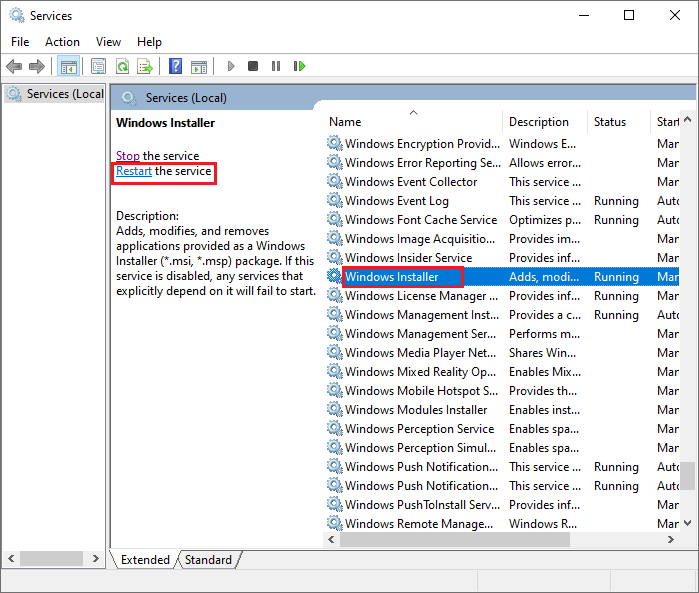Sort by the Status column header

coord(619,122)
